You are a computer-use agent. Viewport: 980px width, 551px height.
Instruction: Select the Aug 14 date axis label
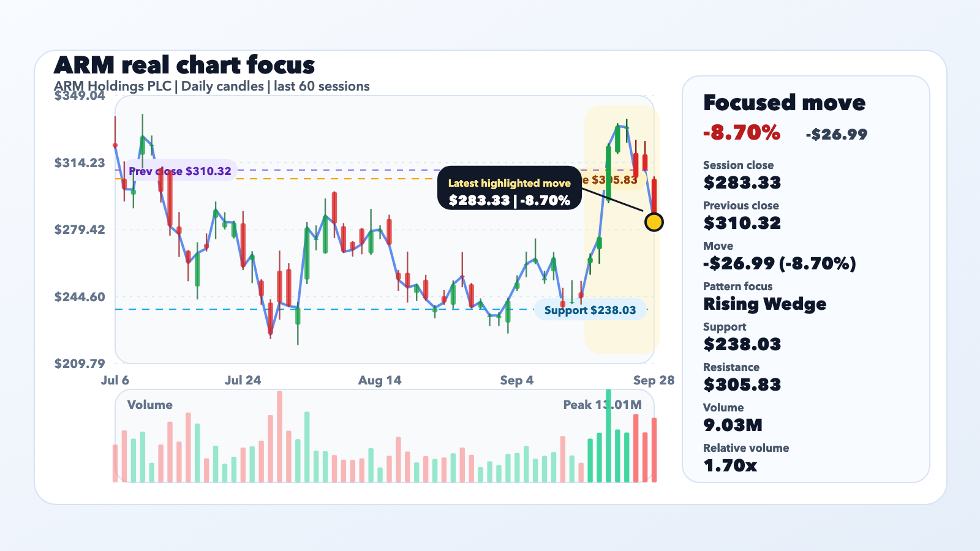(380, 380)
